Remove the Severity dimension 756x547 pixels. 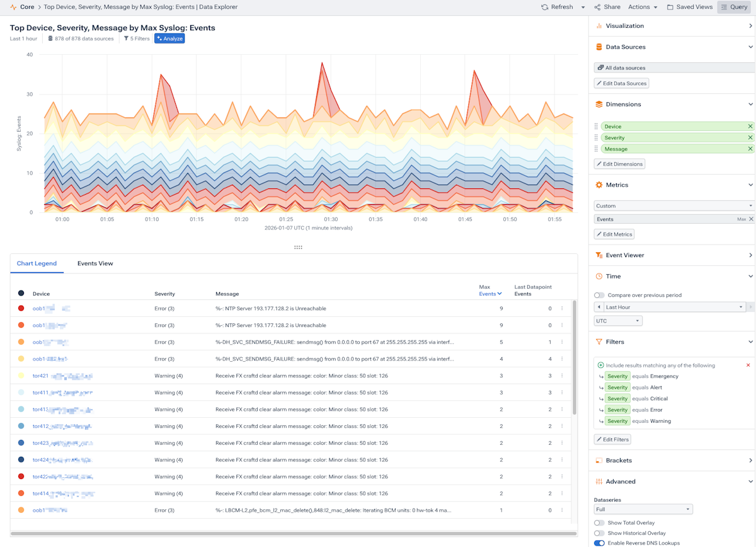tap(750, 138)
